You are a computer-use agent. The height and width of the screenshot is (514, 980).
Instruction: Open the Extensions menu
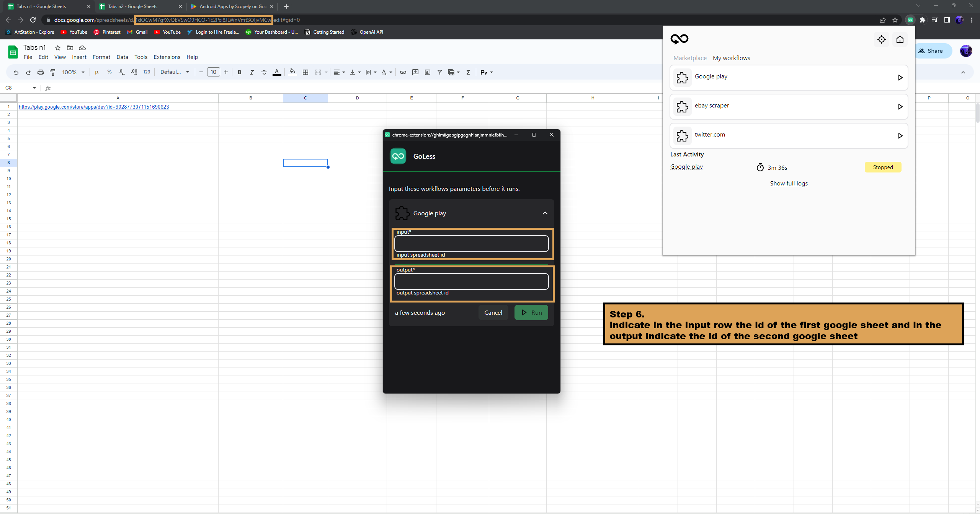tap(167, 57)
